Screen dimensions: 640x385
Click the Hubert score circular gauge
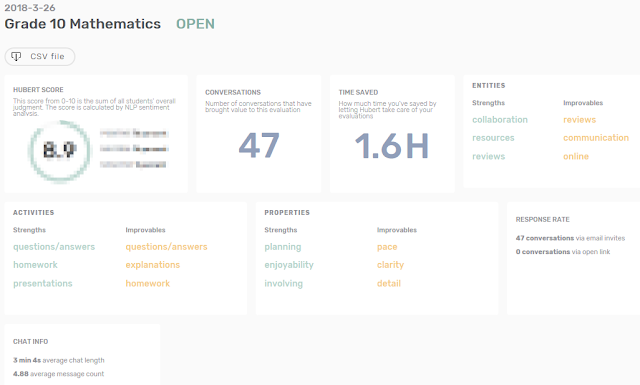(60, 151)
